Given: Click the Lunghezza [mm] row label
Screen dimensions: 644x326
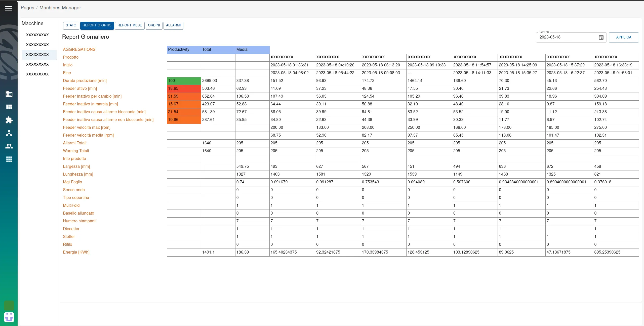Looking at the screenshot, I should coord(78,174).
